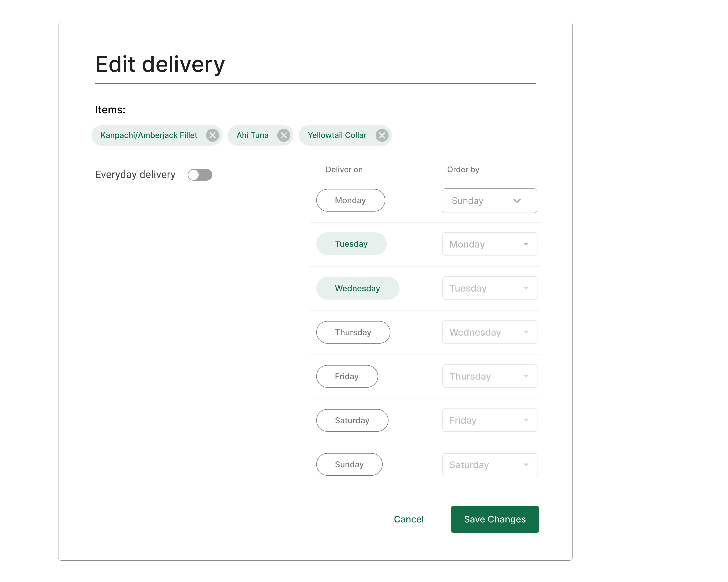Select Thursday as a delivery day
This screenshot has width=728, height=582.
pyautogui.click(x=353, y=332)
